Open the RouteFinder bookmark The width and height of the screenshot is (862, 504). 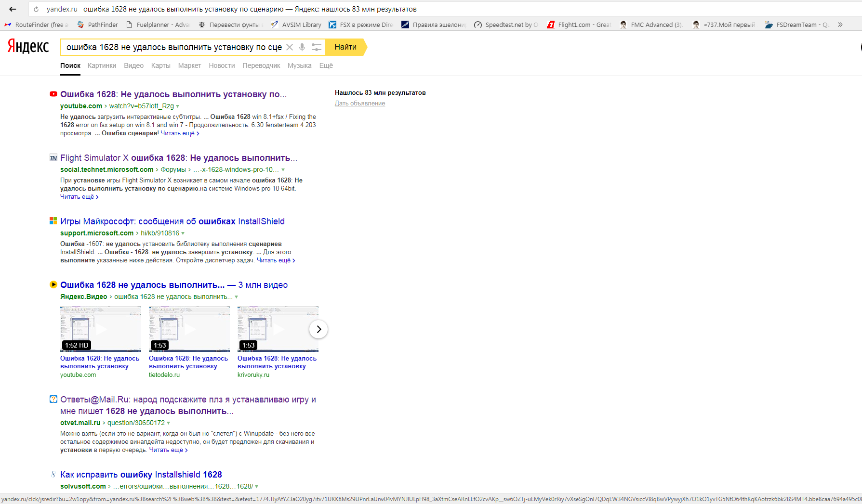pos(37,25)
